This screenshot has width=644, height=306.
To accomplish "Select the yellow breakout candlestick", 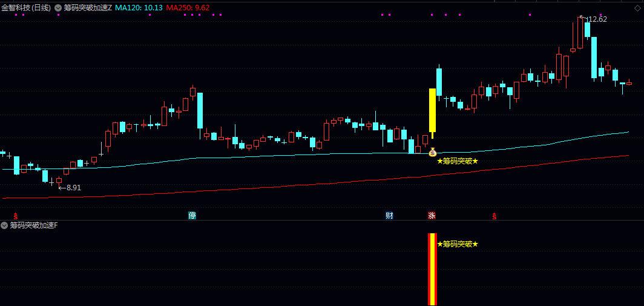I will point(433,110).
